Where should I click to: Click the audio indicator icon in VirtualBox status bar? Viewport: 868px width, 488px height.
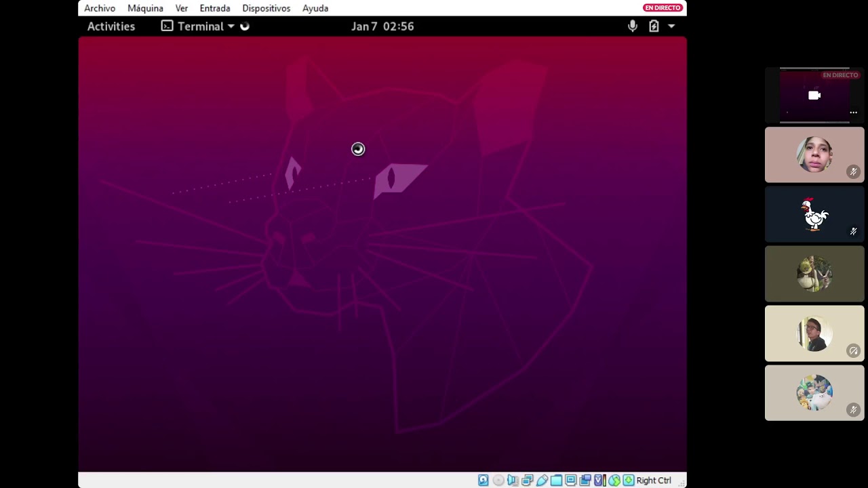tap(513, 480)
